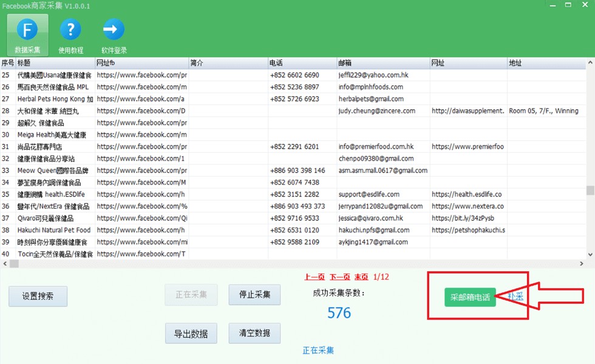Maximize the Facebook商家采集 window
The width and height of the screenshot is (595, 364).
pos(568,5)
